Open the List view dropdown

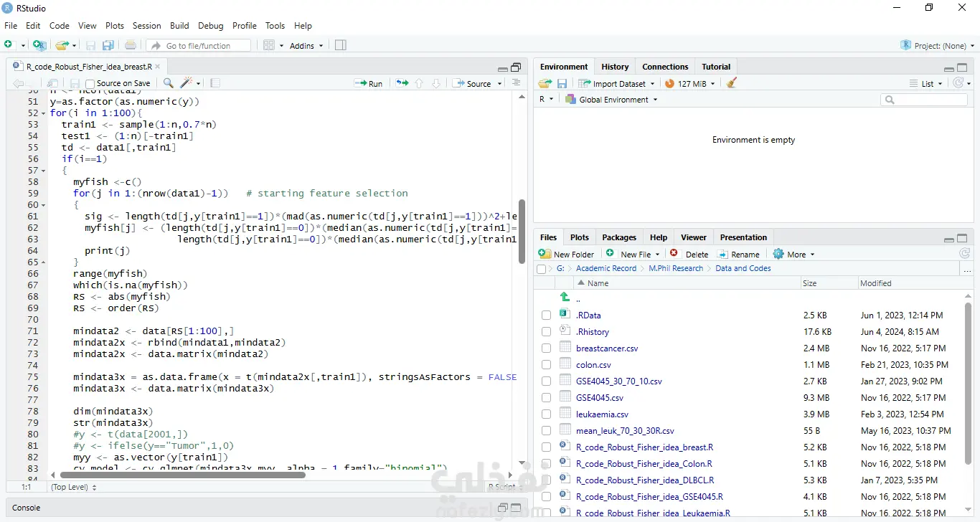927,83
